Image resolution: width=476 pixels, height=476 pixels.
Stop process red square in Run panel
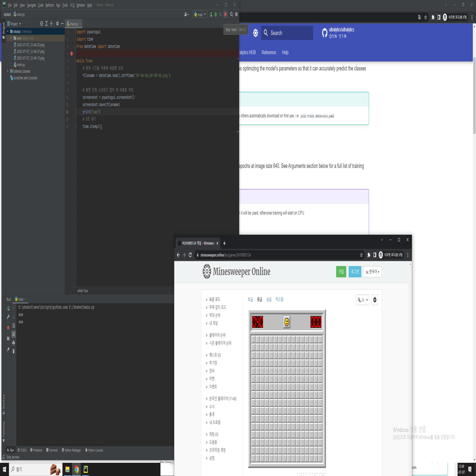pos(8,327)
